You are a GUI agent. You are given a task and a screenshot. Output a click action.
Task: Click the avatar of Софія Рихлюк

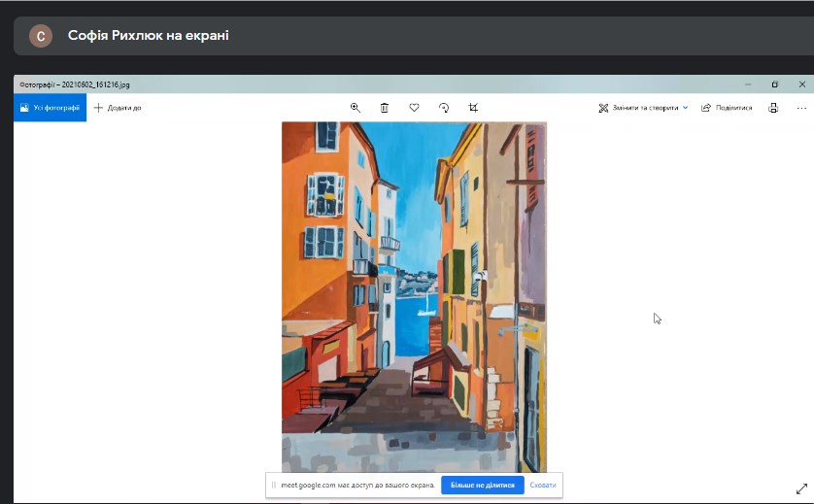[x=41, y=36]
